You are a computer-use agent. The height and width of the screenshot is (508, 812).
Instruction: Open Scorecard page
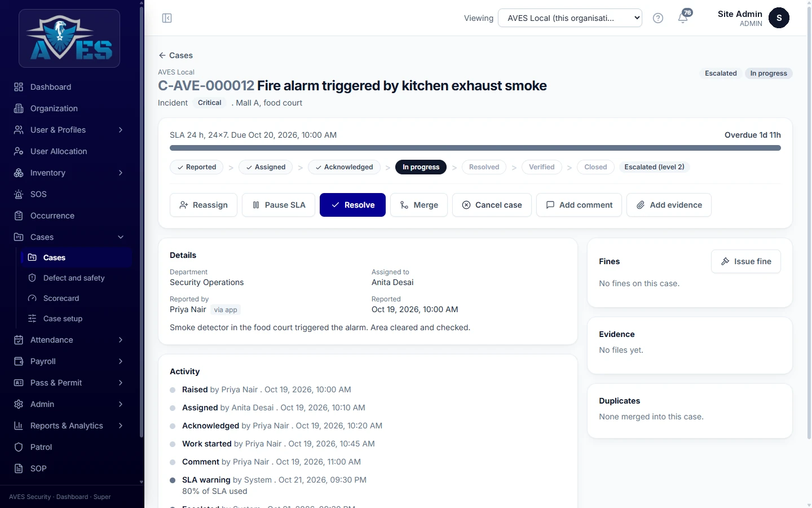[76, 298]
